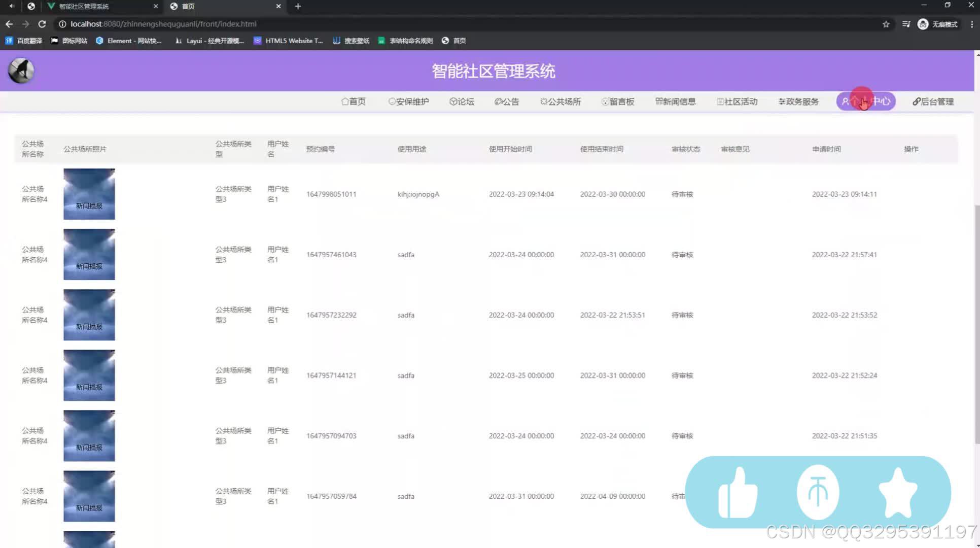This screenshot has width=980, height=548.
Task: Open the 新闻信息 nav item
Action: (676, 101)
